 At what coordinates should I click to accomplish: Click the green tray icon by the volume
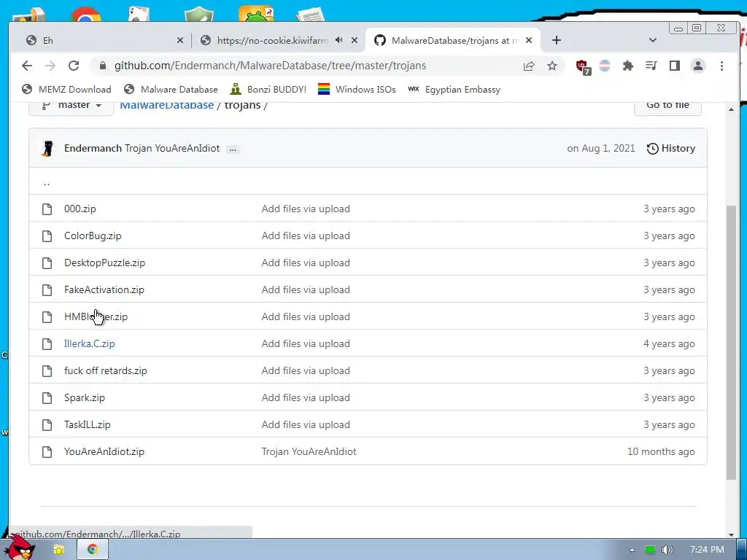(x=650, y=550)
